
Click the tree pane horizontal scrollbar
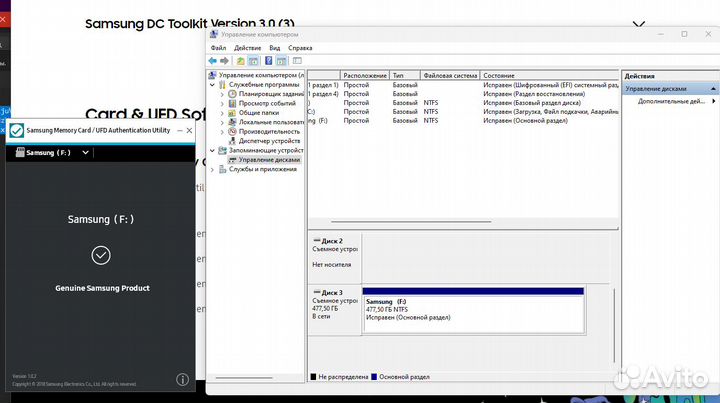point(244,378)
